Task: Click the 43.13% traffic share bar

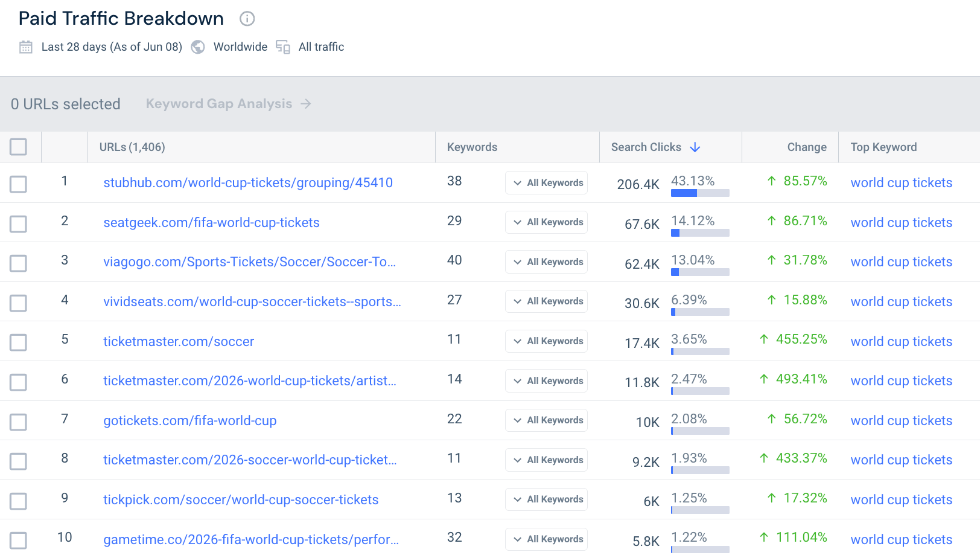Action: coord(700,193)
